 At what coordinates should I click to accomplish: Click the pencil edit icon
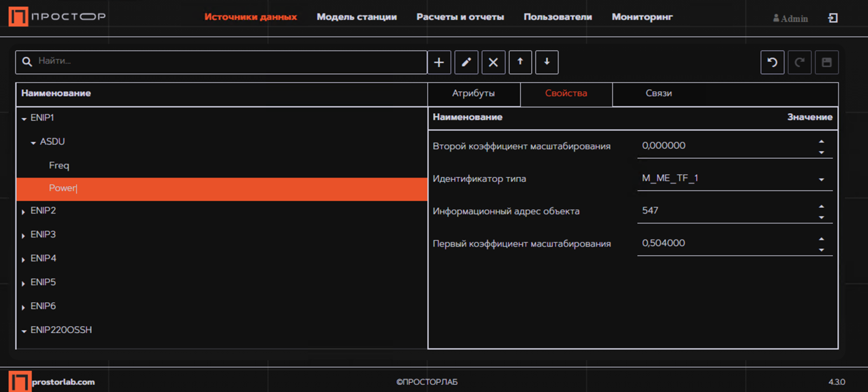(466, 63)
